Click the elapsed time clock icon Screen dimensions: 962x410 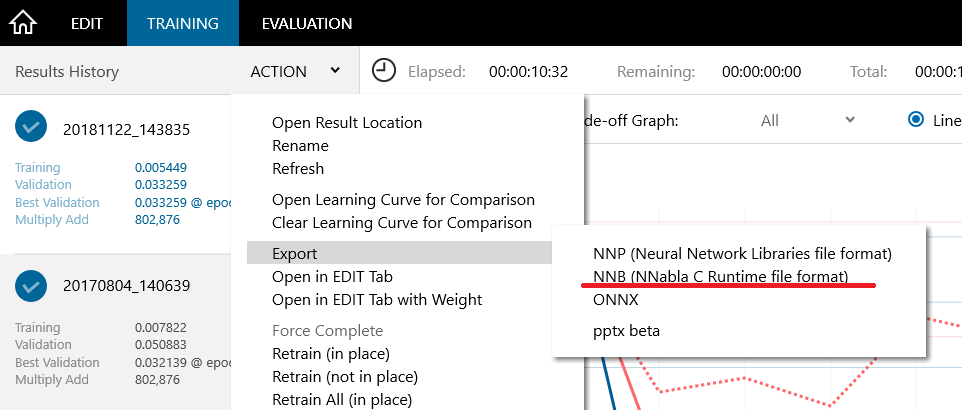pyautogui.click(x=384, y=70)
